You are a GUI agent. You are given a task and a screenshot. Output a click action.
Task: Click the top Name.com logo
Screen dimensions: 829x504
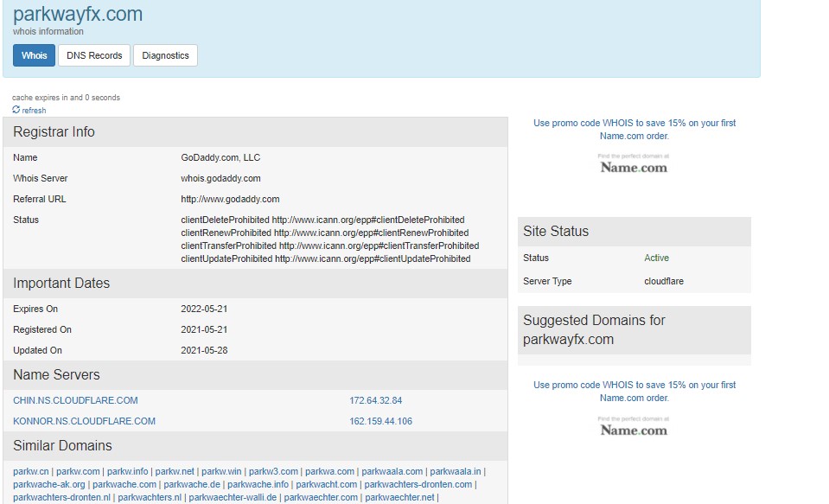pyautogui.click(x=634, y=164)
